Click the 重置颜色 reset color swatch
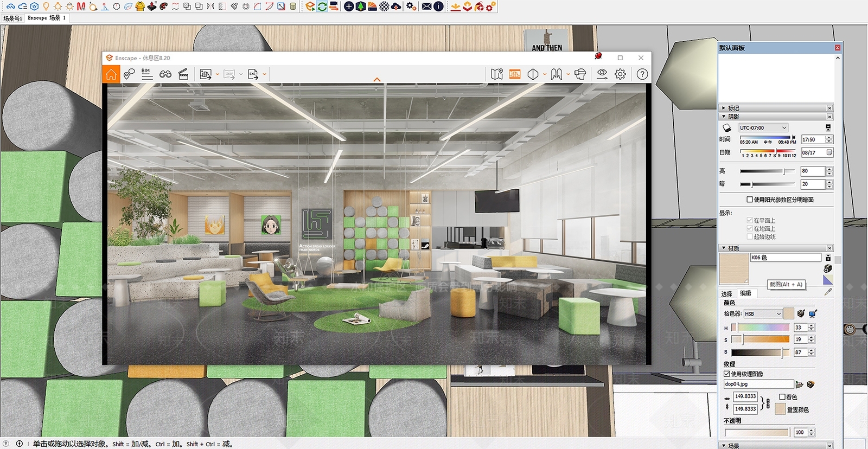Screen dimensions: 868x449 781,409
